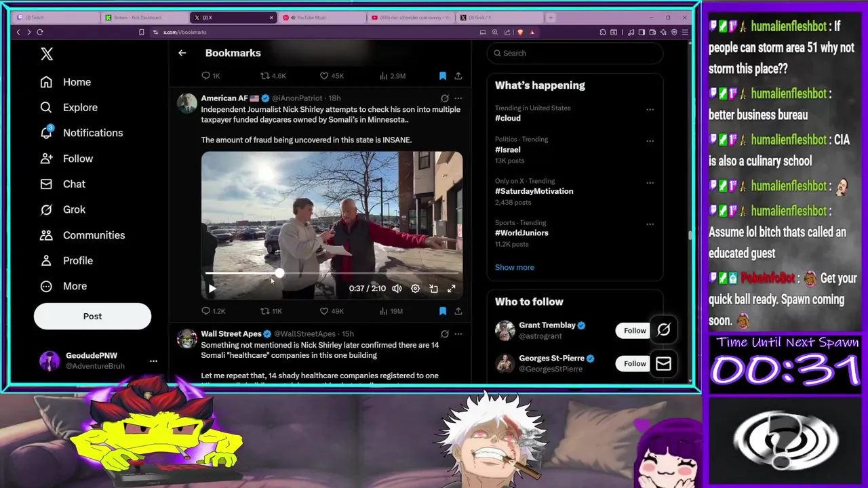Reload the page in the browser
Image resolution: width=868 pixels, height=488 pixels.
pyautogui.click(x=40, y=32)
